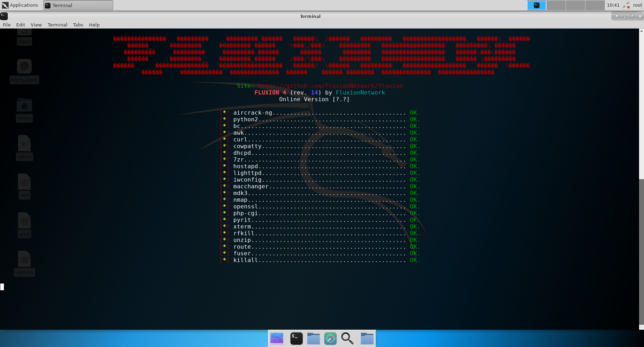Image resolution: width=644 pixels, height=347 pixels.
Task: Open file manager from the dock
Action: coord(313,339)
